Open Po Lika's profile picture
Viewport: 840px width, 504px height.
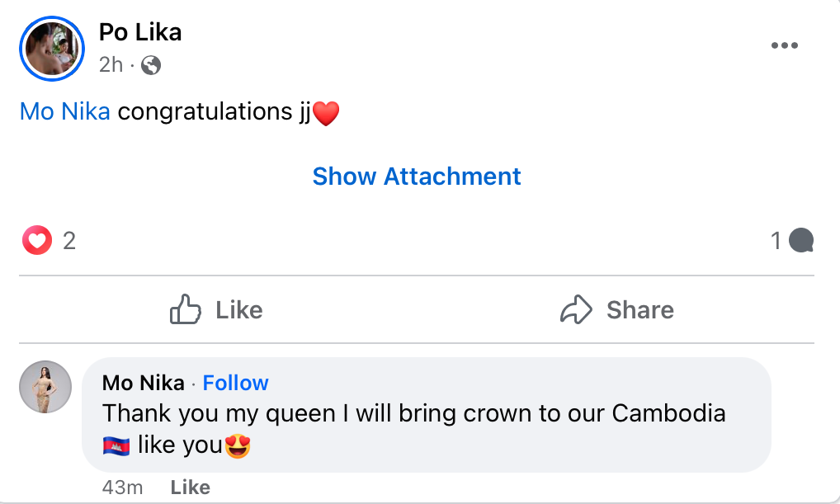[x=52, y=49]
